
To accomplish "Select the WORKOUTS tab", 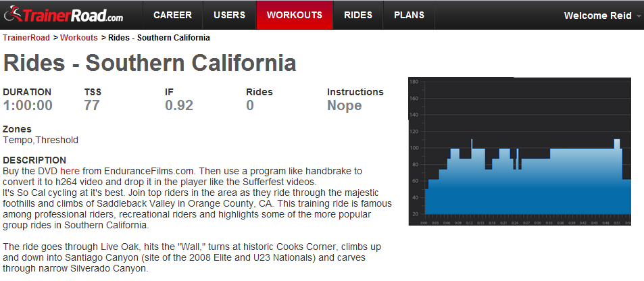I will (x=295, y=15).
